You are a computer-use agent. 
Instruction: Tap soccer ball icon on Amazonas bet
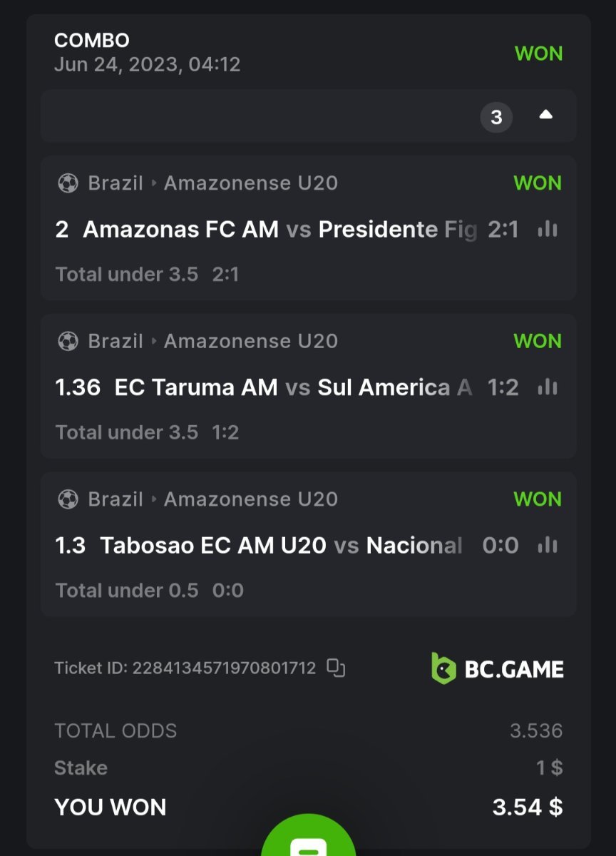pos(68,183)
